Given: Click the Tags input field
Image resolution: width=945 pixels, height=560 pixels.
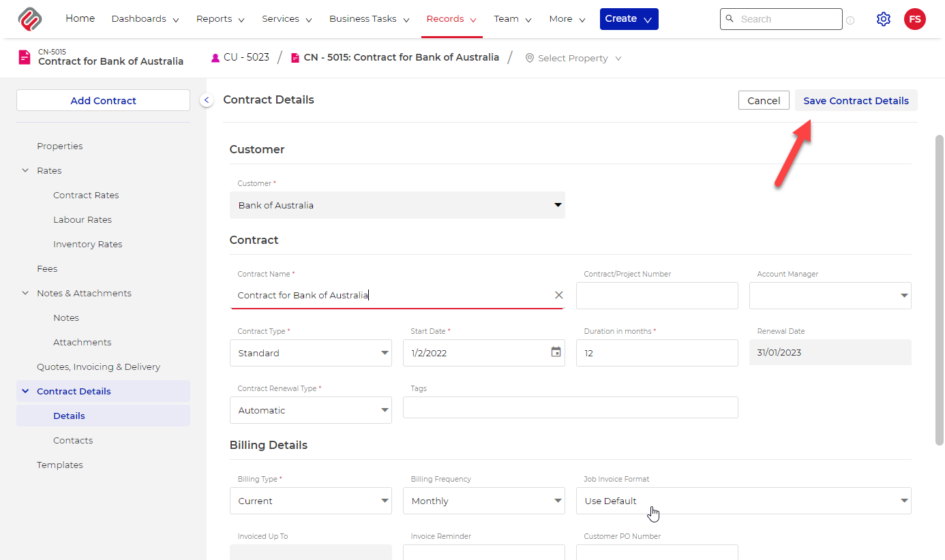Looking at the screenshot, I should [571, 407].
